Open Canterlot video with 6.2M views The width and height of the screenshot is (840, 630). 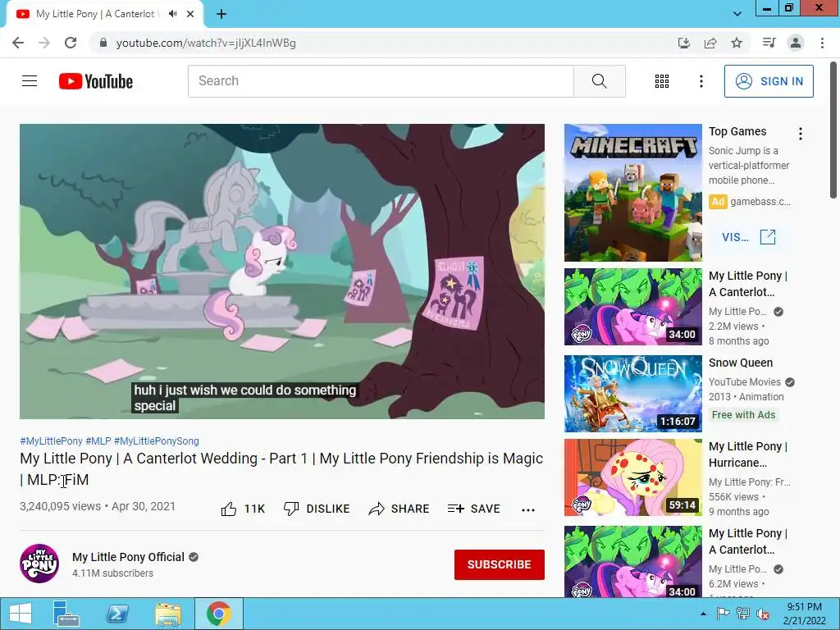click(x=632, y=561)
